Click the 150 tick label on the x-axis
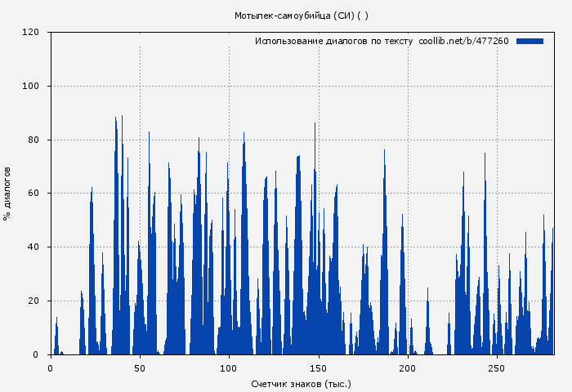This screenshot has width=572, height=392. coord(318,368)
